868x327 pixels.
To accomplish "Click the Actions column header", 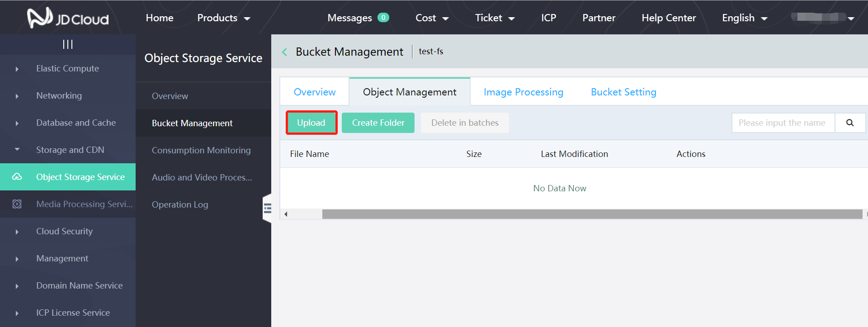I will (x=691, y=154).
